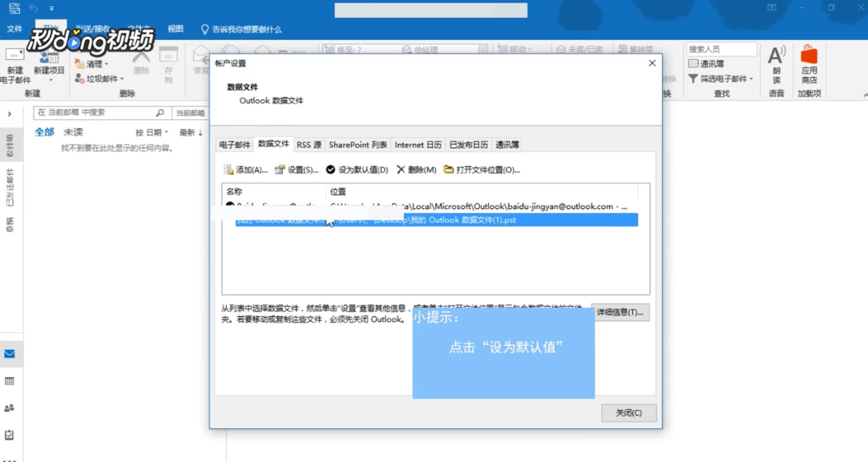The image size is (868, 462).
Task: Open 通讯簿 in the ribbon's 查找 group
Action: coord(706,63)
